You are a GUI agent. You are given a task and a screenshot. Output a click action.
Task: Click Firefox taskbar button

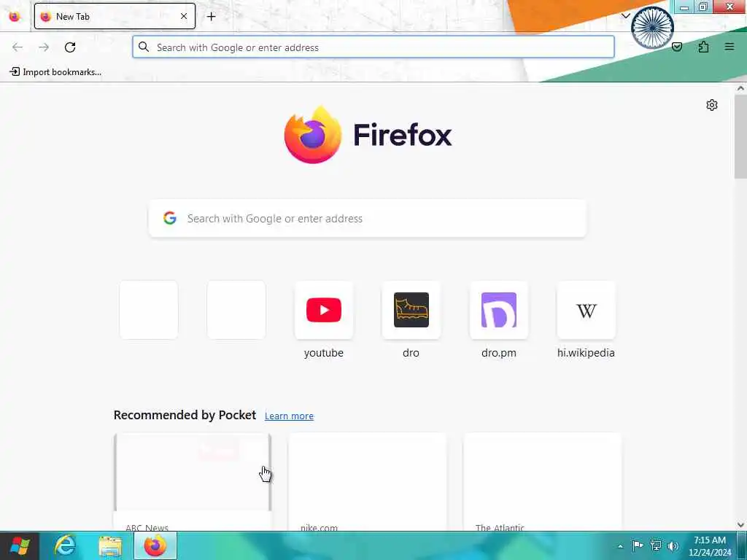(x=155, y=545)
